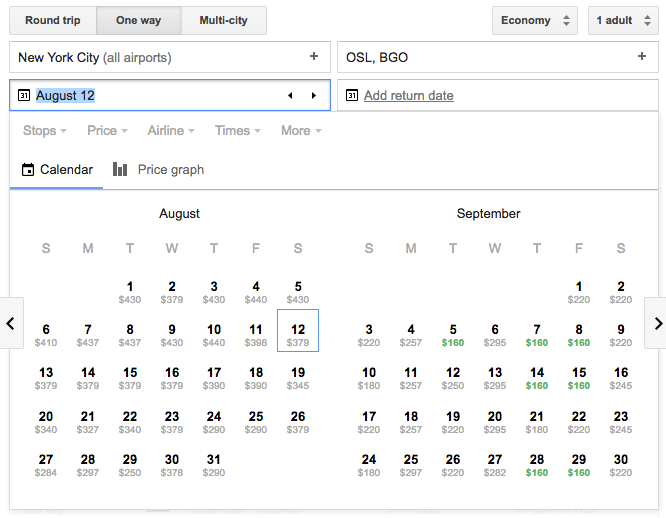Click the calendar icon in departure date field
This screenshot has height=518, width=666.
[x=24, y=96]
